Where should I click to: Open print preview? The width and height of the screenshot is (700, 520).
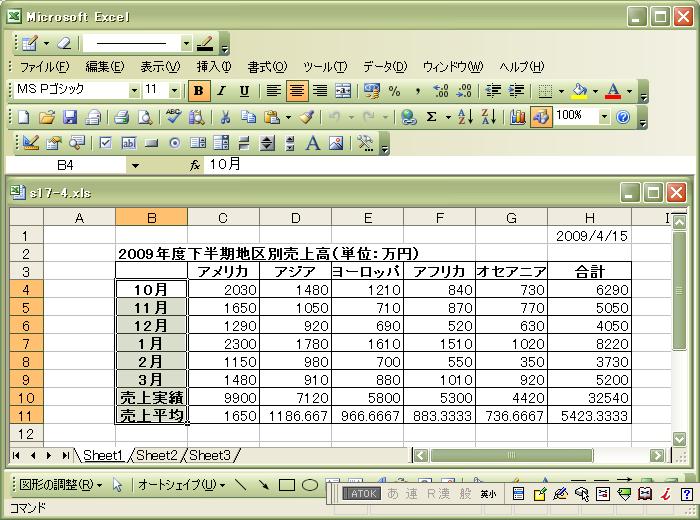pos(145,117)
